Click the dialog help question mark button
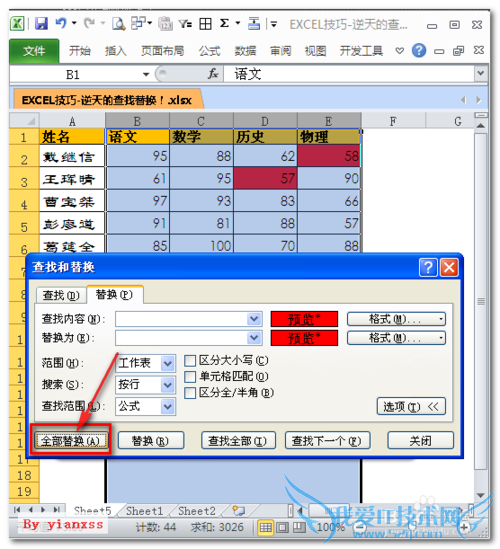 [x=428, y=267]
